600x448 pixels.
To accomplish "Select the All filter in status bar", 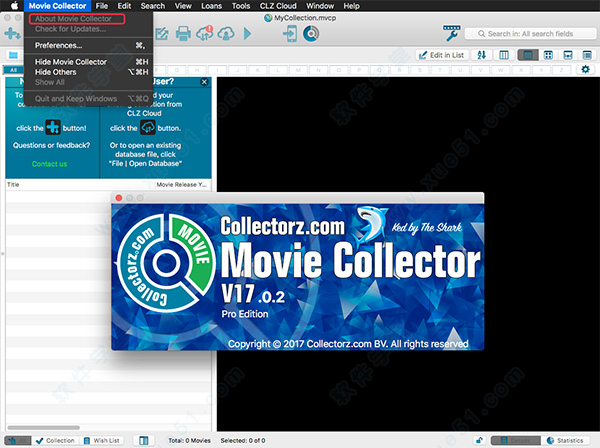I will 17,441.
